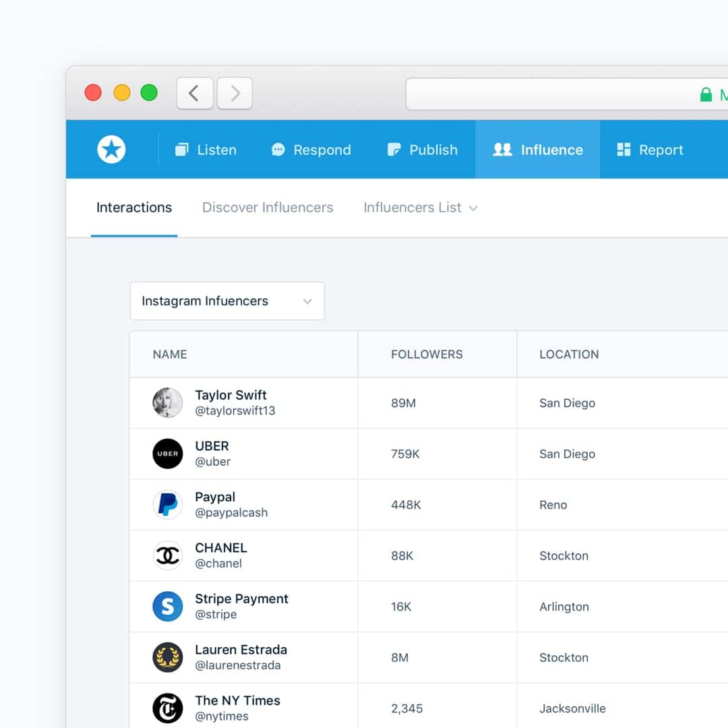728x728 pixels.
Task: Click the @uber handle
Action: click(212, 462)
